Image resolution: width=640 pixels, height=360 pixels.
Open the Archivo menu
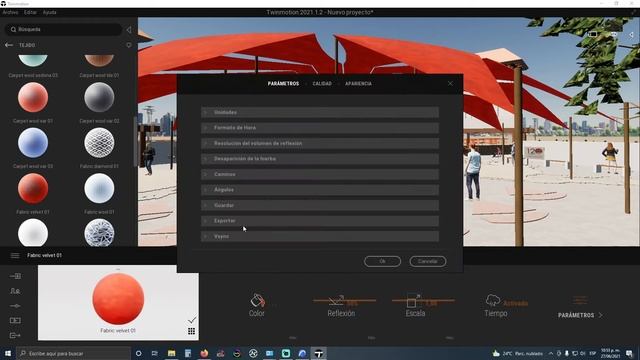(x=10, y=12)
